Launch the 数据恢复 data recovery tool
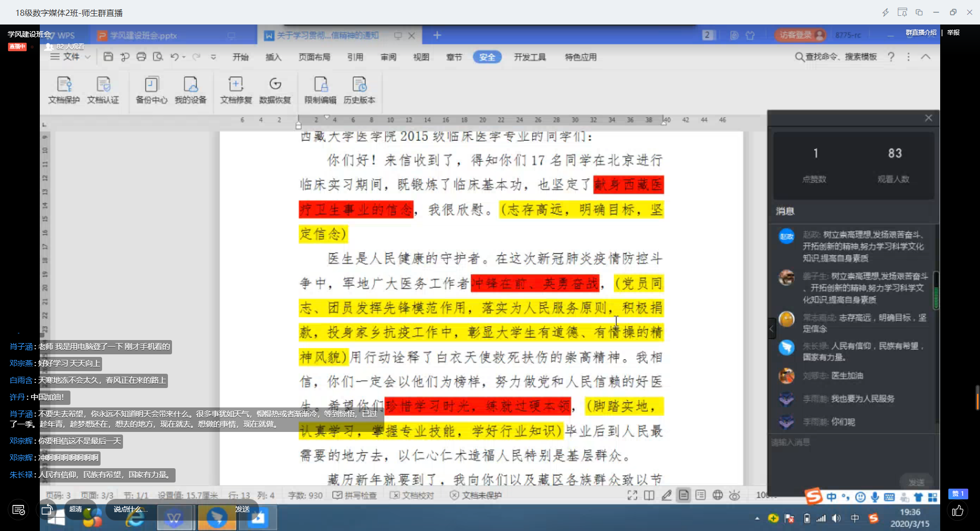 point(275,90)
